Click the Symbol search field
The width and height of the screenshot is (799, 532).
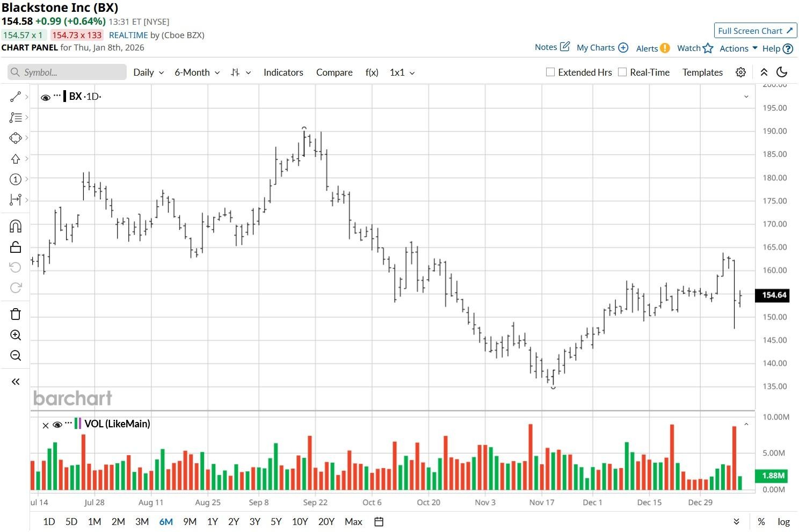67,72
